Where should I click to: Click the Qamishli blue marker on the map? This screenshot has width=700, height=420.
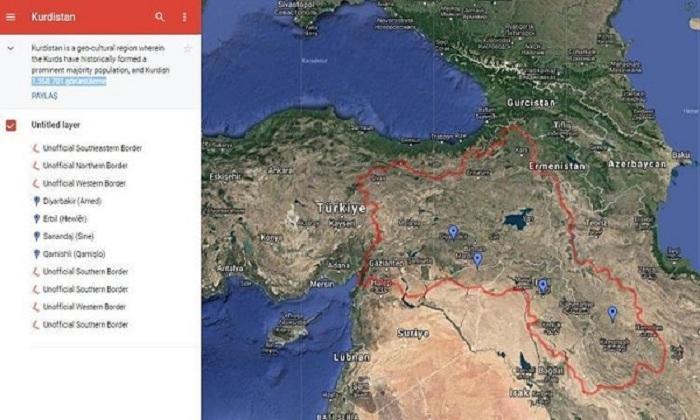point(478,258)
